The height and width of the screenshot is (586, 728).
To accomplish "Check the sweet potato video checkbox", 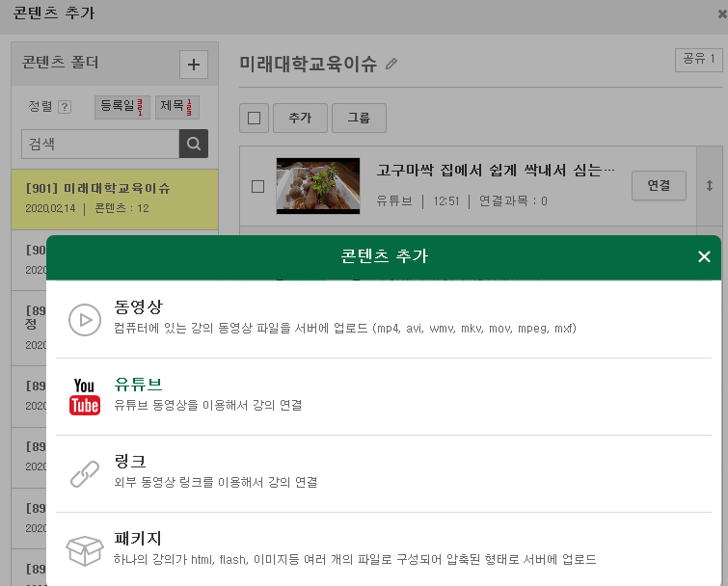I will point(257,186).
